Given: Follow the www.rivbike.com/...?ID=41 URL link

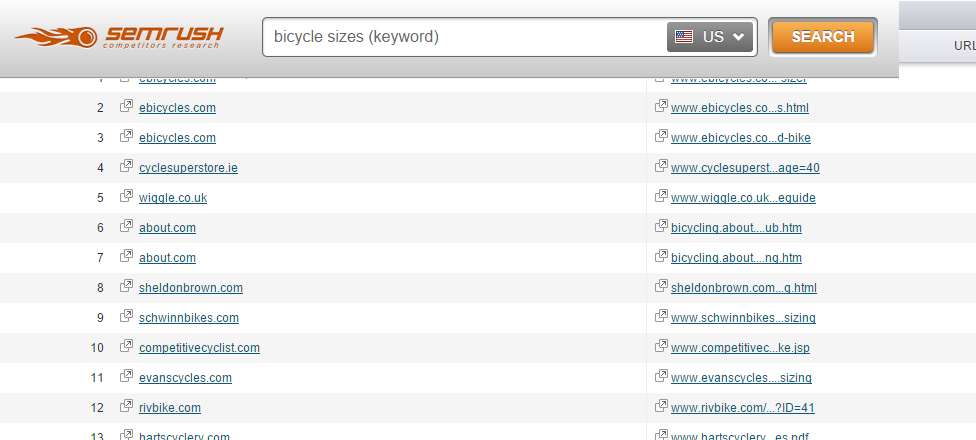Looking at the screenshot, I should pyautogui.click(x=743, y=408).
